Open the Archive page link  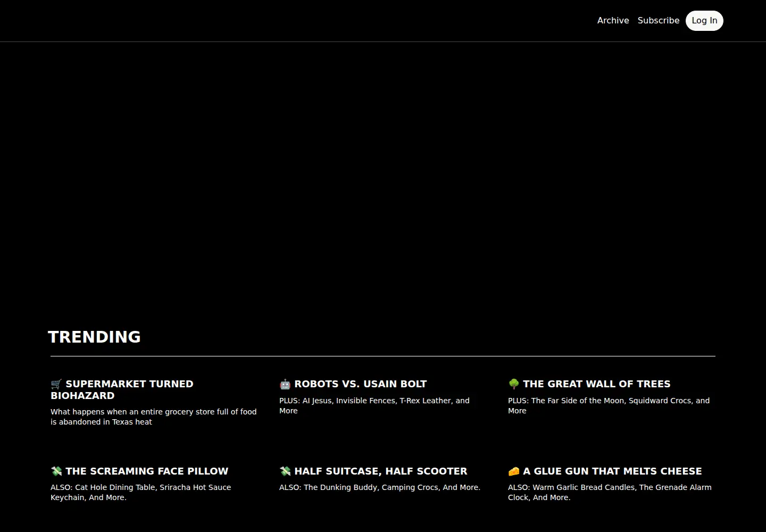pos(613,20)
